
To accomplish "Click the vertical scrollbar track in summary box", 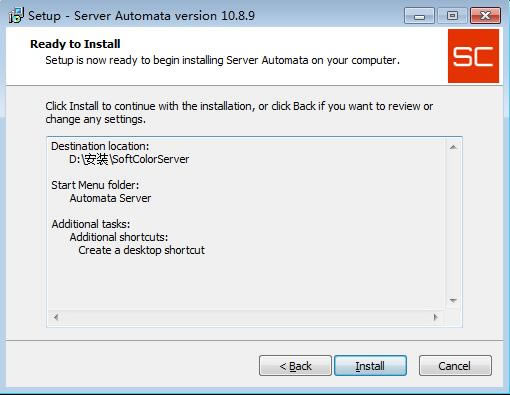I will coord(453,224).
